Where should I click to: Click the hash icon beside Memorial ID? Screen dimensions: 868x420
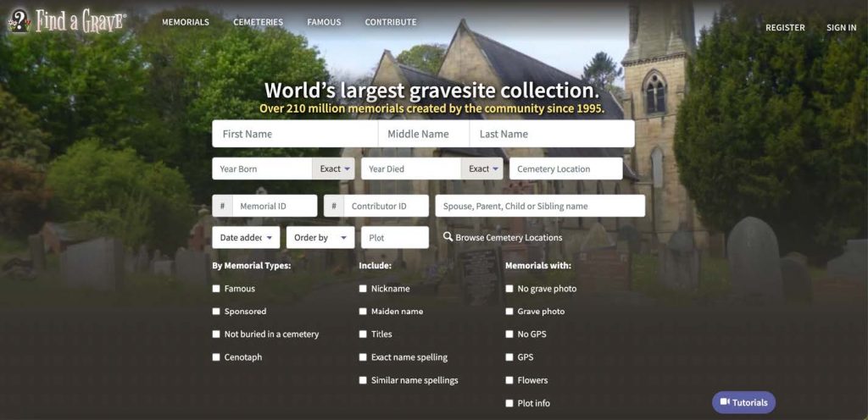pyautogui.click(x=222, y=206)
